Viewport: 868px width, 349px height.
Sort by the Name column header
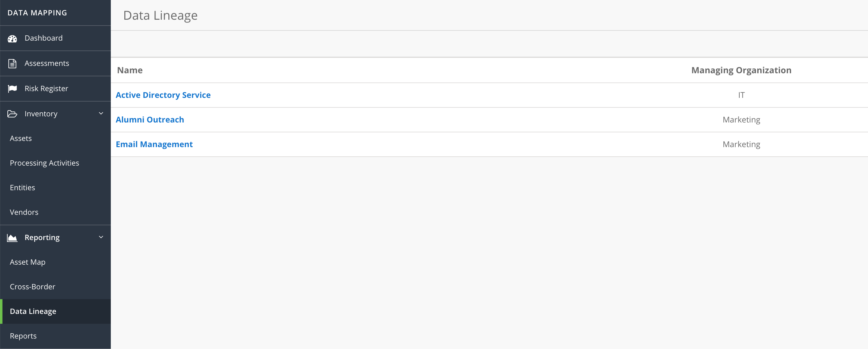click(130, 70)
